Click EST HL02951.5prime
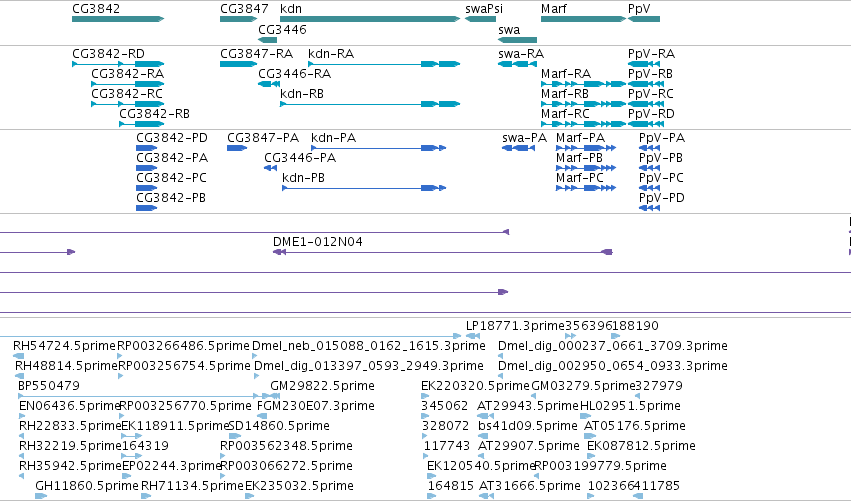Viewport: 851px width, 501px height. coord(586,416)
